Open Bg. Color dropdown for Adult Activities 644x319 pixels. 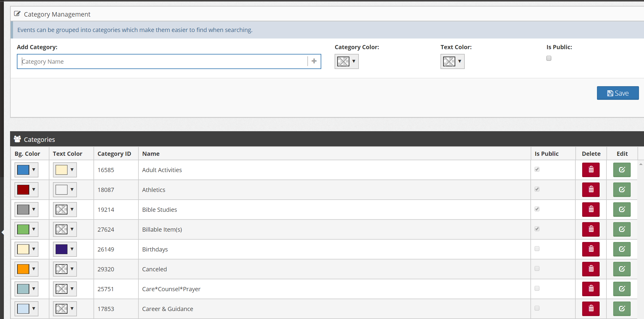(x=26, y=170)
